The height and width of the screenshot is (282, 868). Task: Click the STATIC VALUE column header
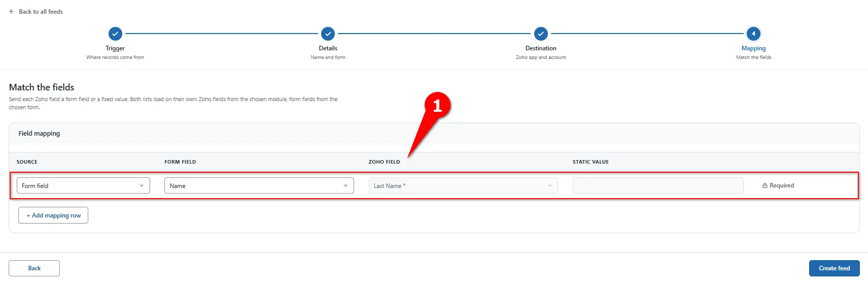tap(591, 162)
